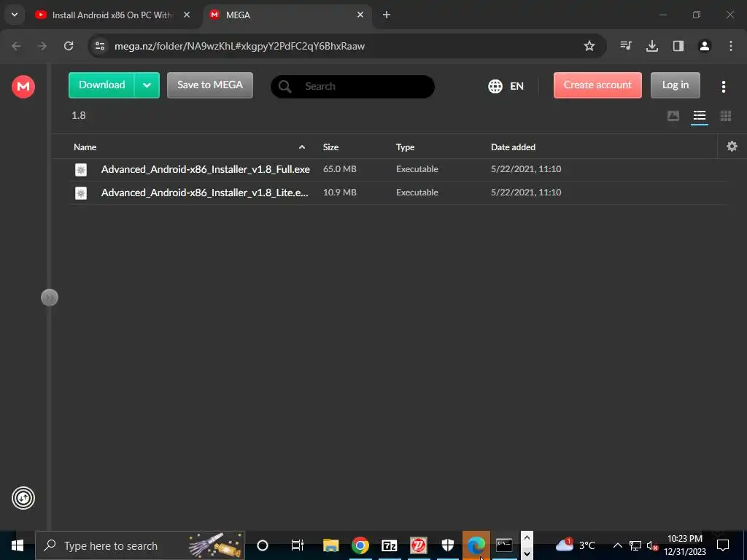Switch to the MEGA browser tab
747x560 pixels.
coord(287,15)
